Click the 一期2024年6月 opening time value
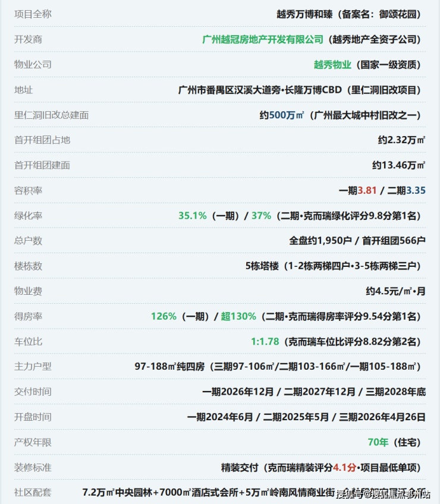 click(x=220, y=417)
